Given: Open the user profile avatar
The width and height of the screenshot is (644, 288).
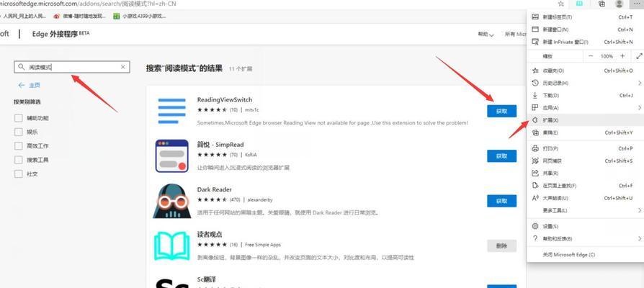Looking at the screenshot, I should point(620,4).
